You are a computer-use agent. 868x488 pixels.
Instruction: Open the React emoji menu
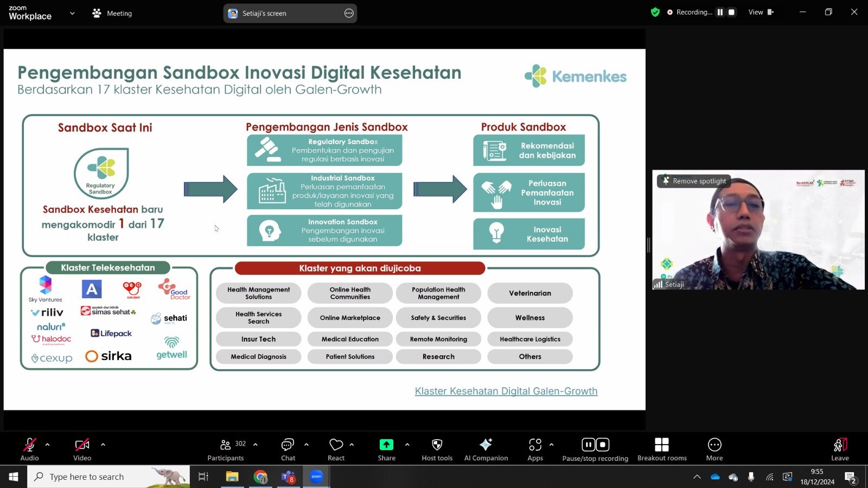click(x=336, y=450)
